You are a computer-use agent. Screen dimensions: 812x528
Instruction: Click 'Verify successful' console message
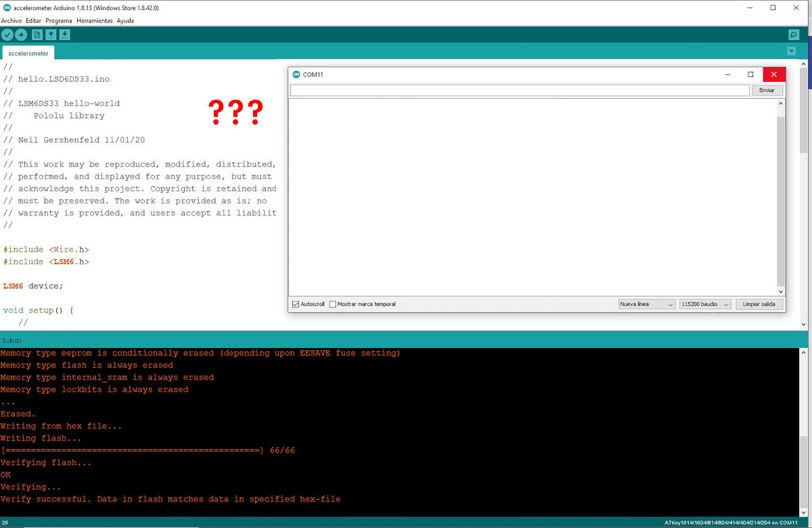click(x=171, y=499)
